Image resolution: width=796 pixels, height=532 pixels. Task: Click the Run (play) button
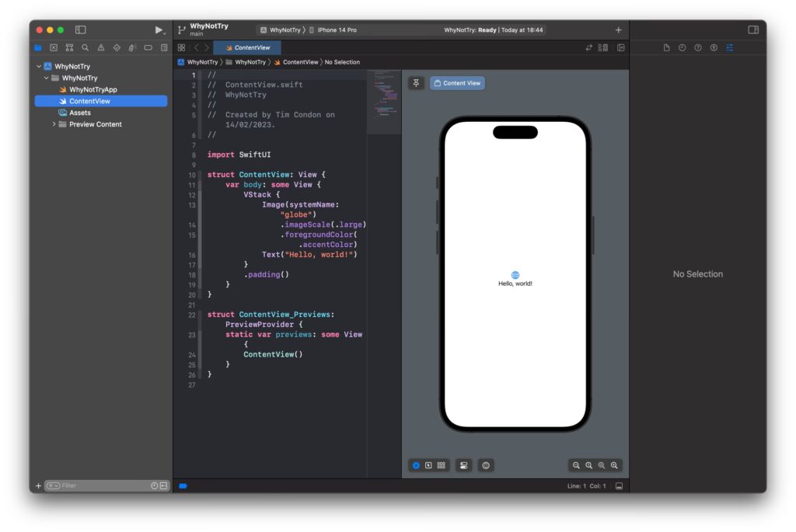(159, 30)
